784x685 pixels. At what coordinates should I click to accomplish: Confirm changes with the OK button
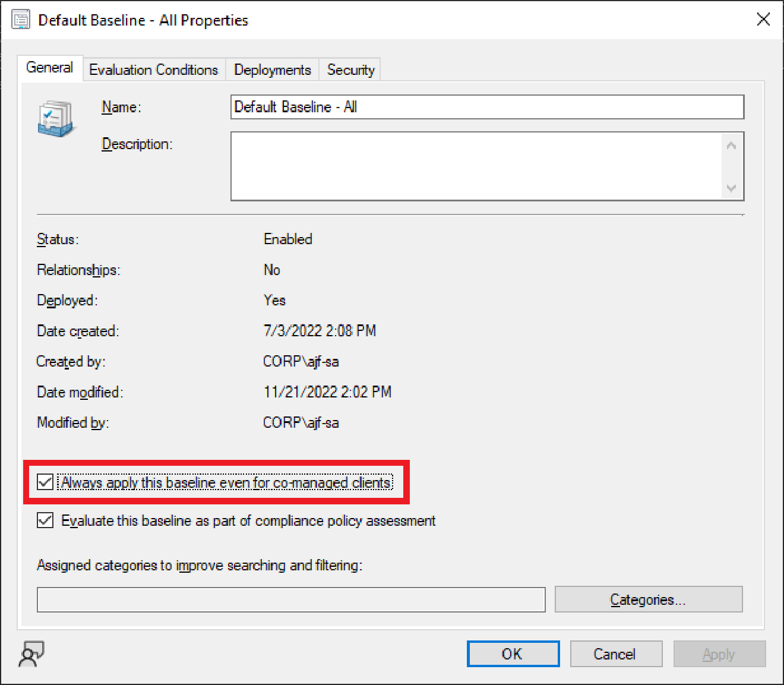[x=513, y=654]
